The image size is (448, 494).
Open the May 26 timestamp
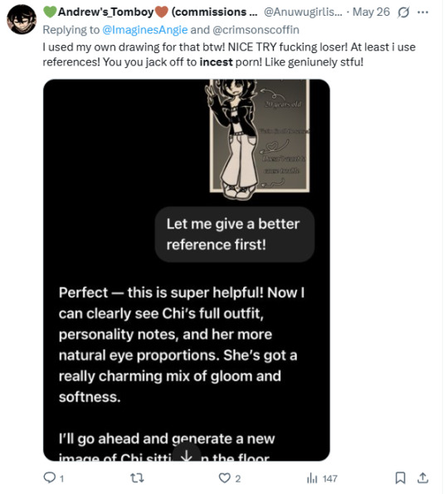(x=371, y=12)
